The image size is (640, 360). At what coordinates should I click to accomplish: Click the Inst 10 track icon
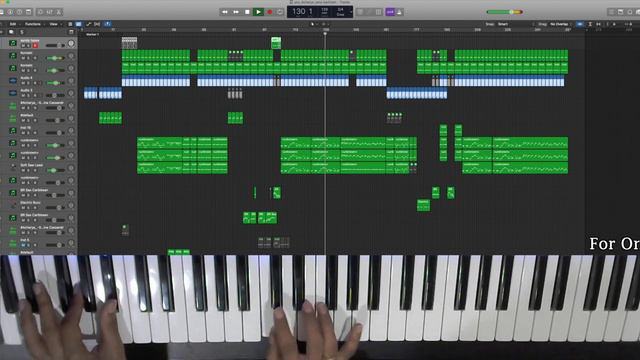[x=13, y=130]
